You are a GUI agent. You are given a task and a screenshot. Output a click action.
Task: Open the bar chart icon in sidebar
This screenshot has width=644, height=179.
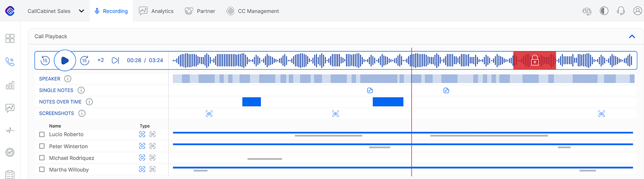tap(10, 85)
